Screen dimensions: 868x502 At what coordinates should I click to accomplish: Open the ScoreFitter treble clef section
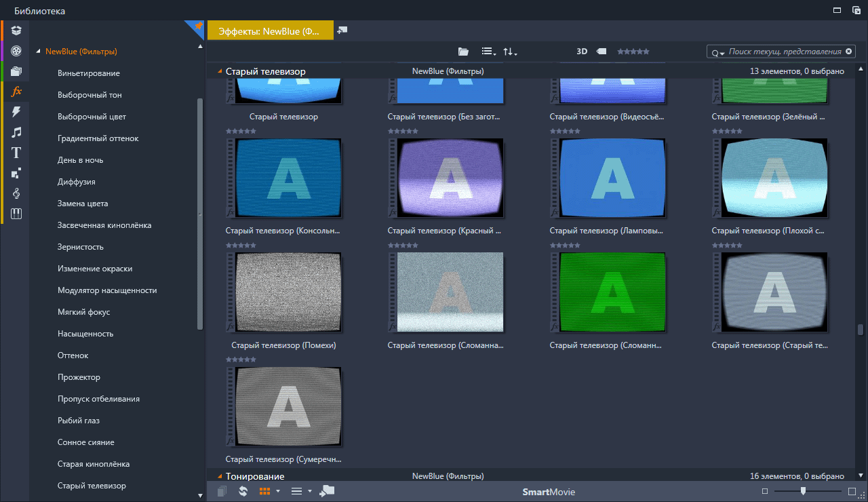coord(16,193)
